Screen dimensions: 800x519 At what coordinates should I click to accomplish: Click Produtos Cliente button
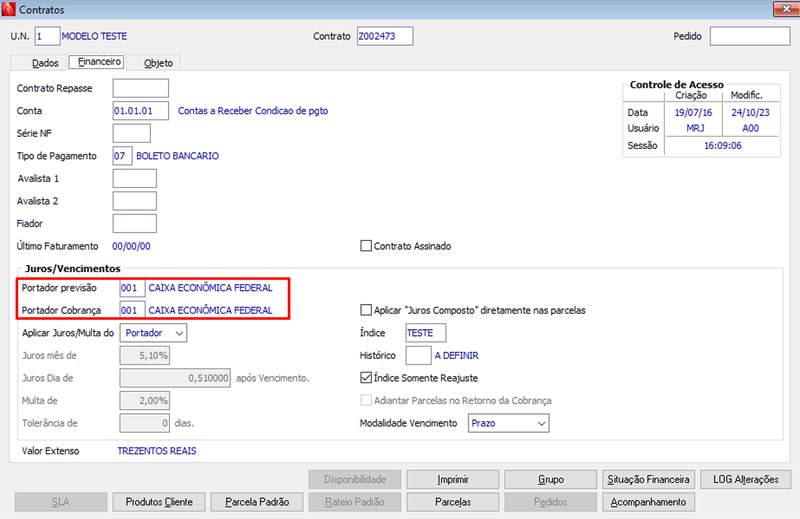pos(159,502)
